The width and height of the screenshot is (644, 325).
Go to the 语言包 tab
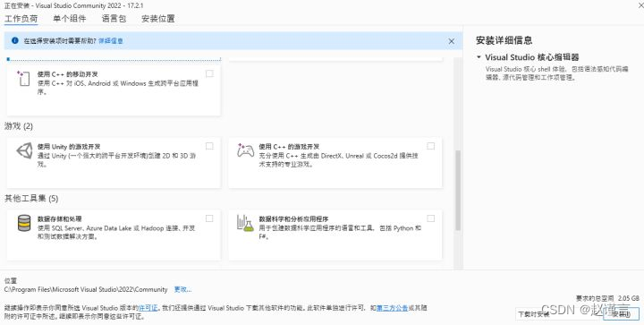[114, 19]
